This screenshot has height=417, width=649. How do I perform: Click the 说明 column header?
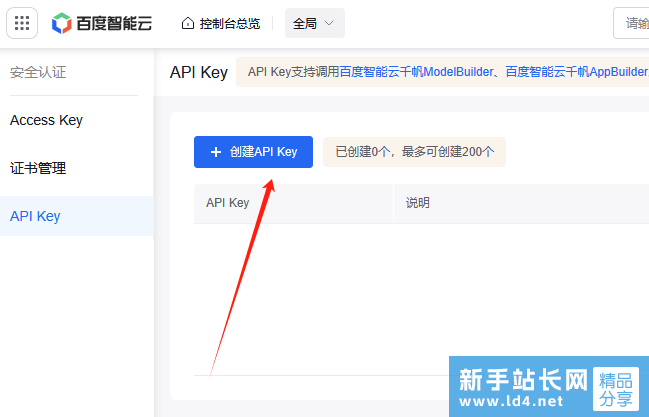522,203
